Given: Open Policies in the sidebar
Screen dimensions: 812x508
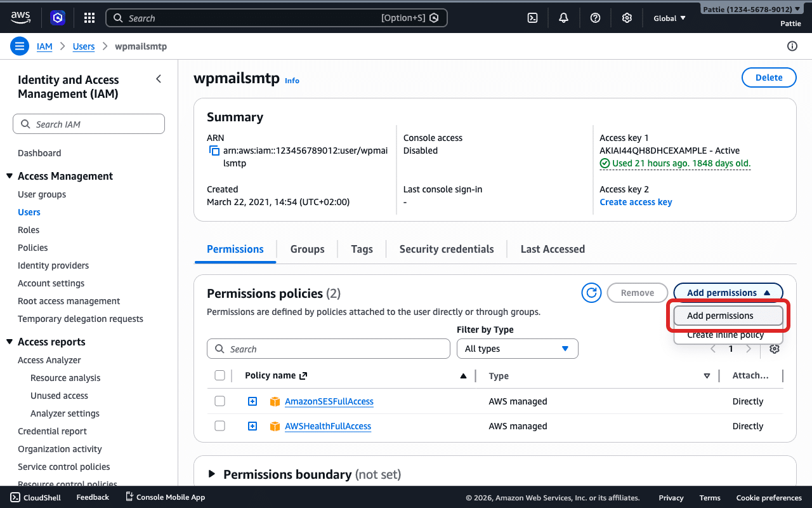Looking at the screenshot, I should coord(33,248).
